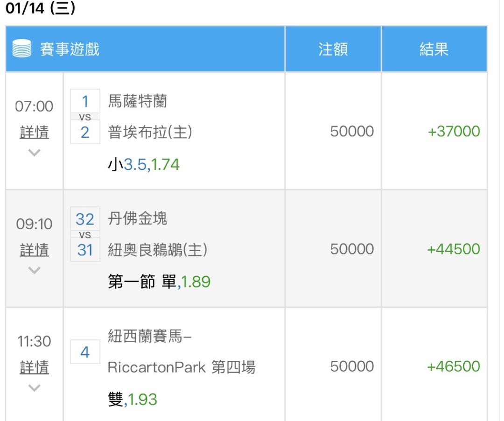Click score box 31 for 紐奧良鵜鶘
The width and height of the screenshot is (504, 421).
tap(85, 250)
